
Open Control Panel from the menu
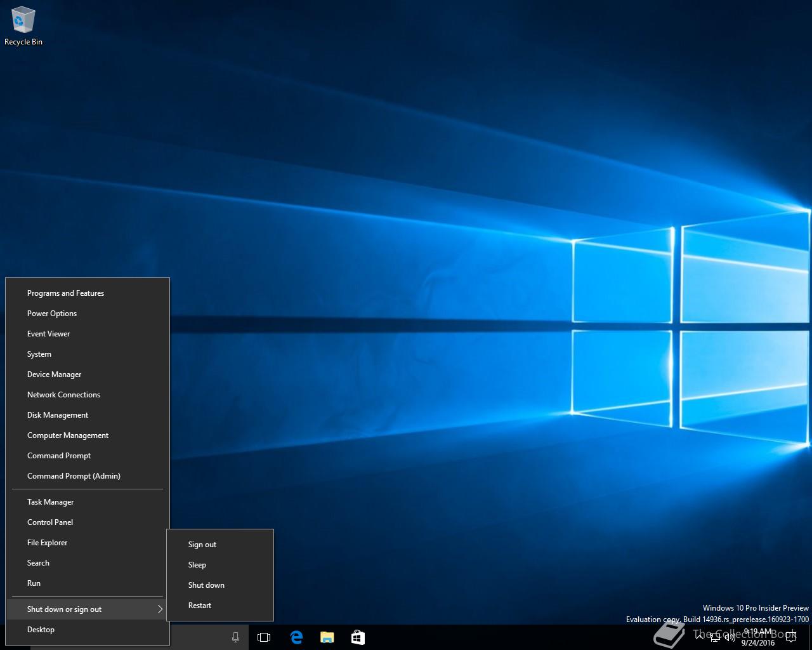(50, 522)
